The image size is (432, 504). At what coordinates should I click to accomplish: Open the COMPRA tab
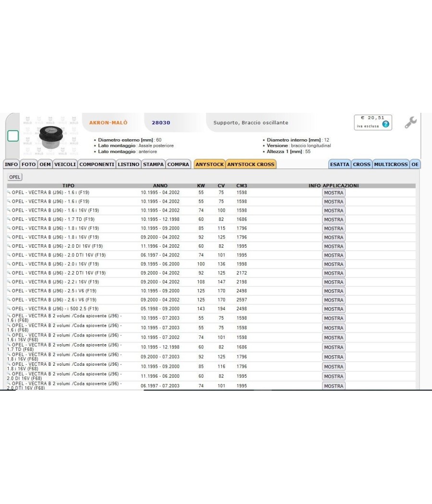click(178, 164)
